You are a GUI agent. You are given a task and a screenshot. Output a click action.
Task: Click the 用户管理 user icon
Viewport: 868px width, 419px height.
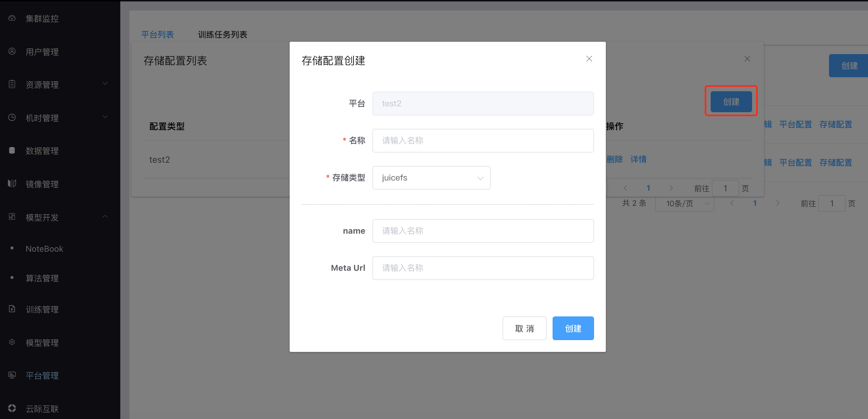coord(12,51)
